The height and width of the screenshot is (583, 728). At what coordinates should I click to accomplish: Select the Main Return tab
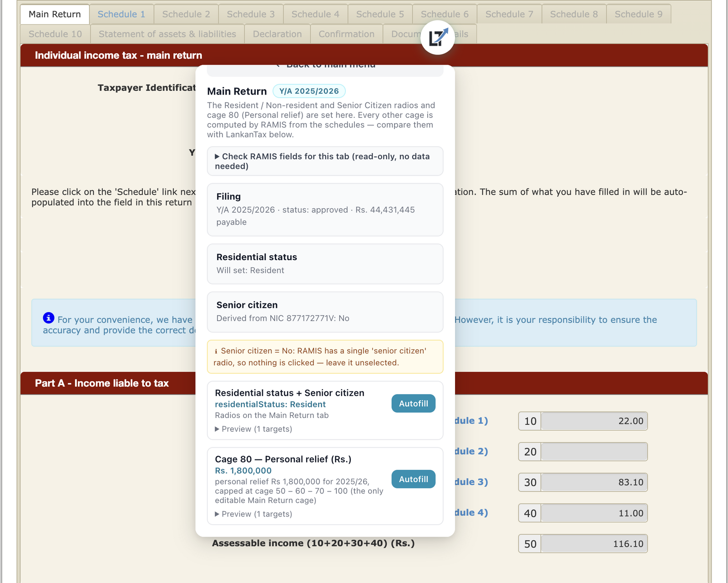(55, 14)
